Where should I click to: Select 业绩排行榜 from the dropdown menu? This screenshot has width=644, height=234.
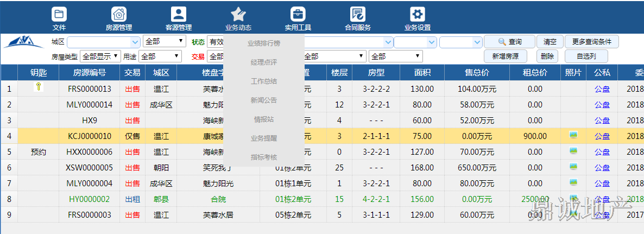(264, 43)
